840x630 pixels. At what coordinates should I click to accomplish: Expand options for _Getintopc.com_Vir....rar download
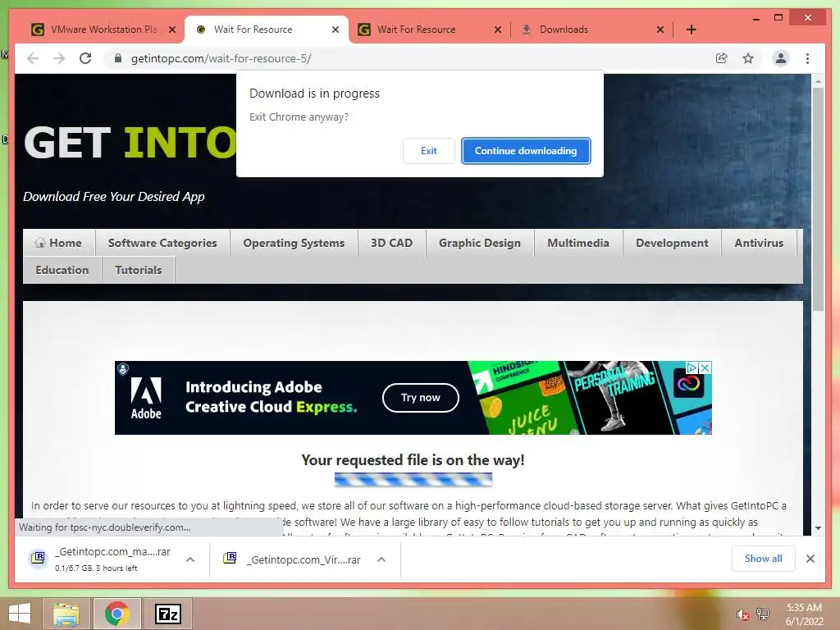[x=381, y=559]
